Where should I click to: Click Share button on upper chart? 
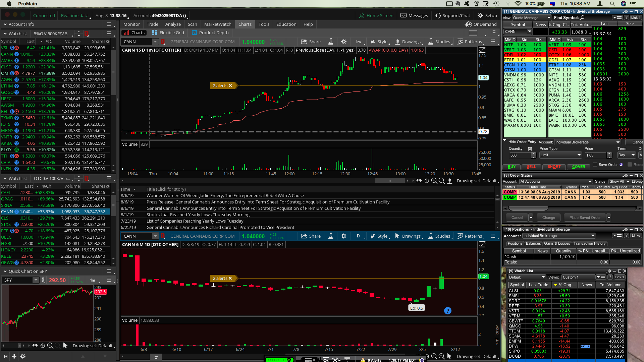coord(311,42)
